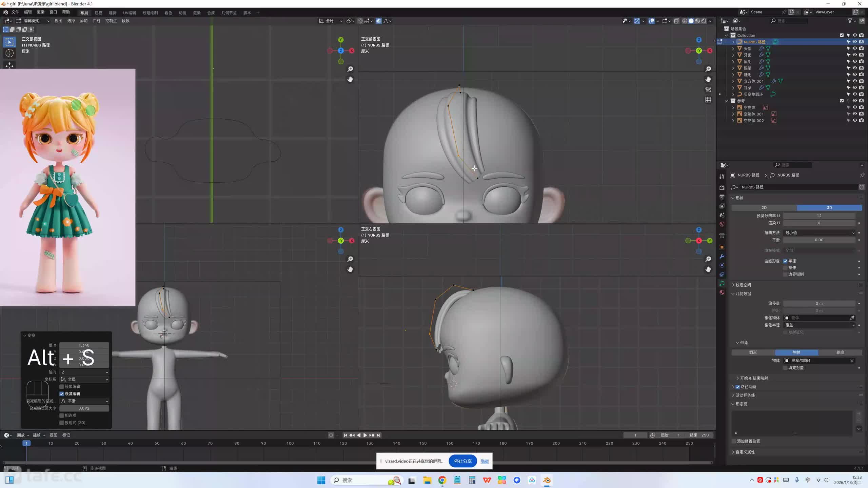
Task: Click zoom magnifier in top viewport
Action: coord(350,69)
